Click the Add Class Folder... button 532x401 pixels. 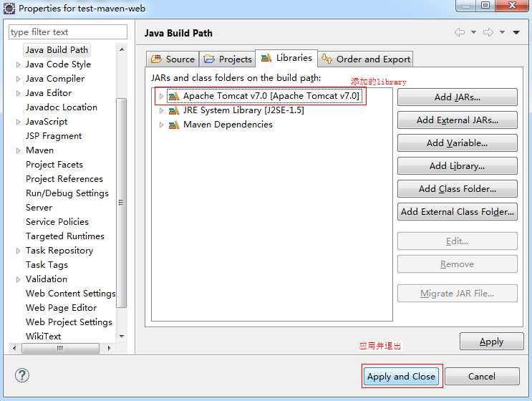click(x=458, y=188)
